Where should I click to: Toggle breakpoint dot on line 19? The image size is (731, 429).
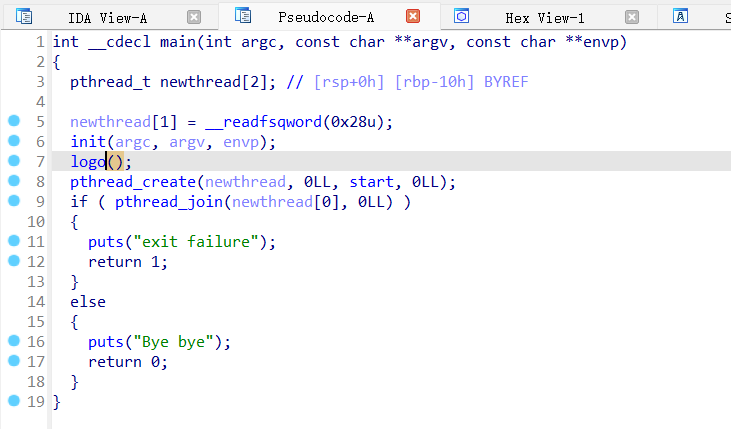pyautogui.click(x=14, y=401)
